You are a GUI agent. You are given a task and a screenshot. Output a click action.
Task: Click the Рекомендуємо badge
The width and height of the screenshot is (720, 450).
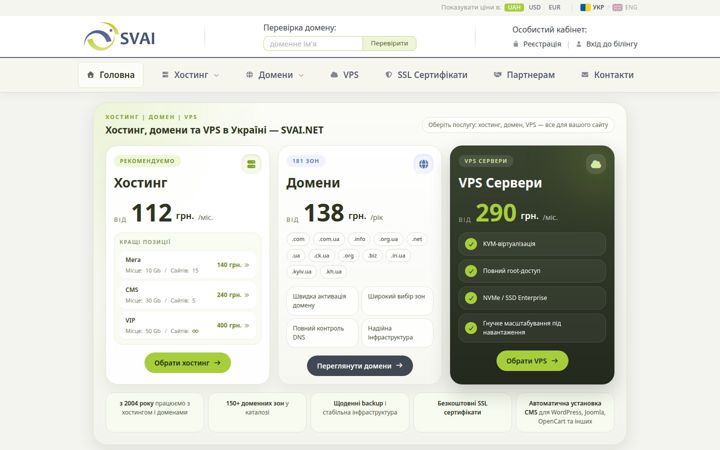tap(147, 161)
